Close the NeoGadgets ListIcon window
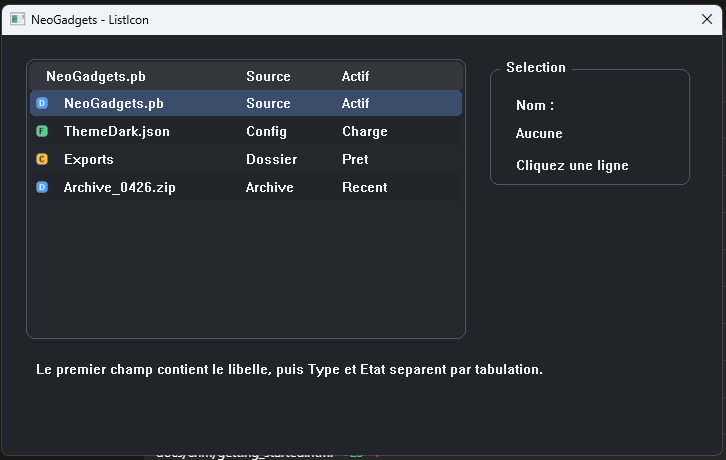 point(707,18)
